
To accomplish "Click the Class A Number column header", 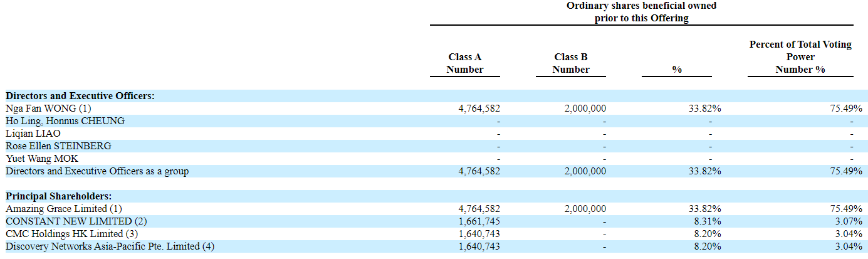I will 464,63.
